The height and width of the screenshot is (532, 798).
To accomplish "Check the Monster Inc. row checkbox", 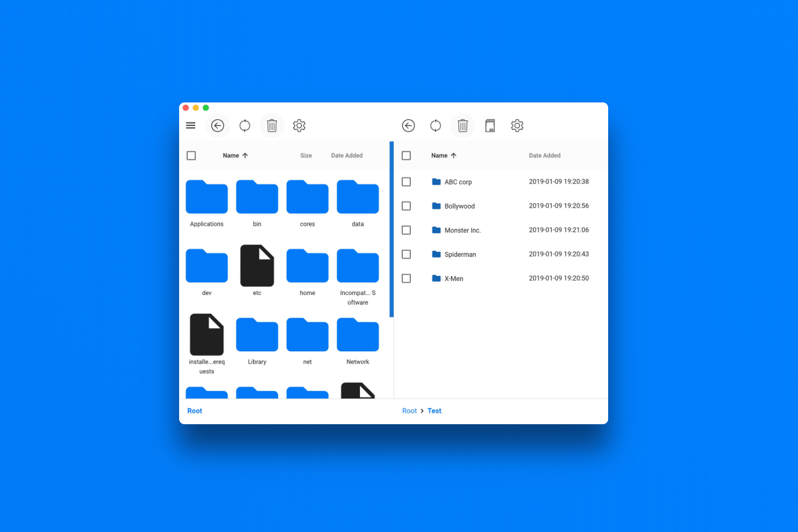I will pyautogui.click(x=406, y=230).
